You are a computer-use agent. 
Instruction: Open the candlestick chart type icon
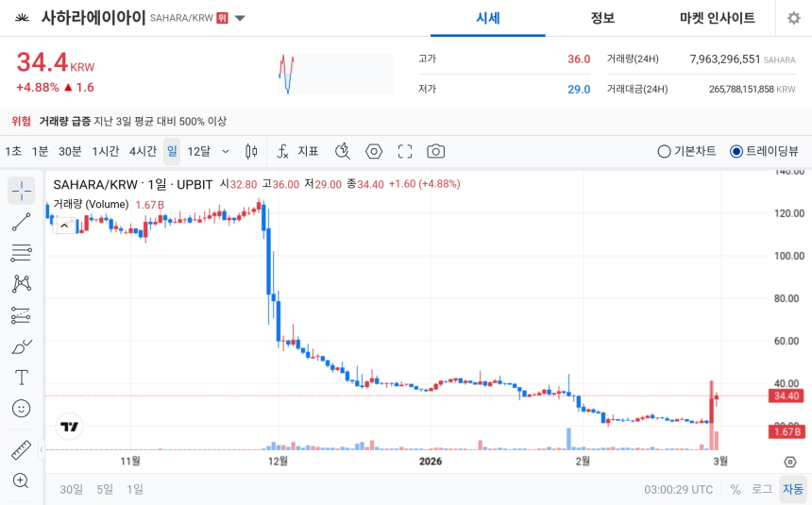[251, 151]
